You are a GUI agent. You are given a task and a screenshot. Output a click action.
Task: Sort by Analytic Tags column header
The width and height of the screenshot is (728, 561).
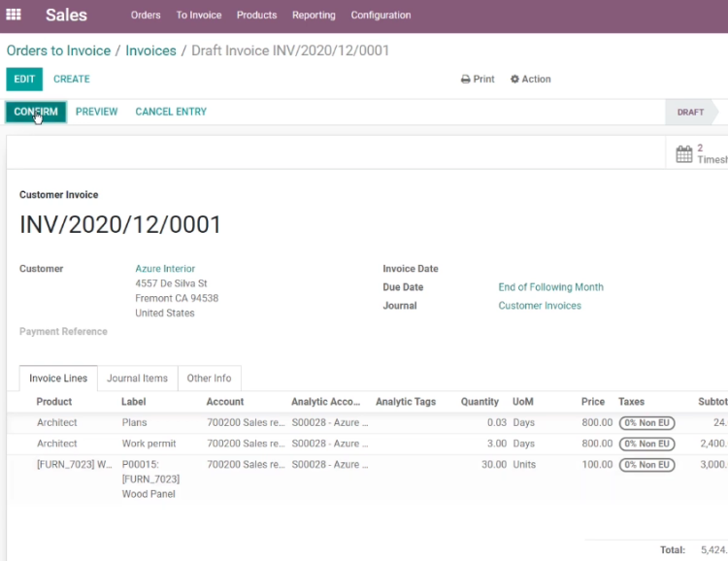(406, 402)
